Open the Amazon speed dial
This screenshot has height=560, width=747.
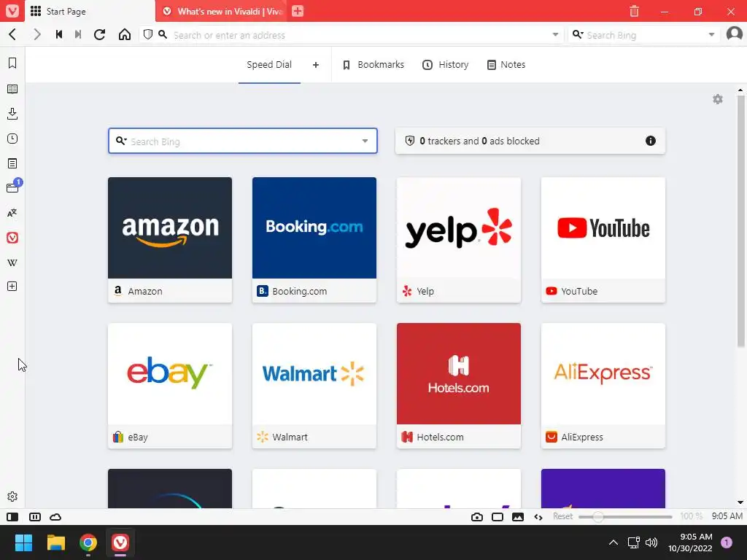[x=170, y=240]
